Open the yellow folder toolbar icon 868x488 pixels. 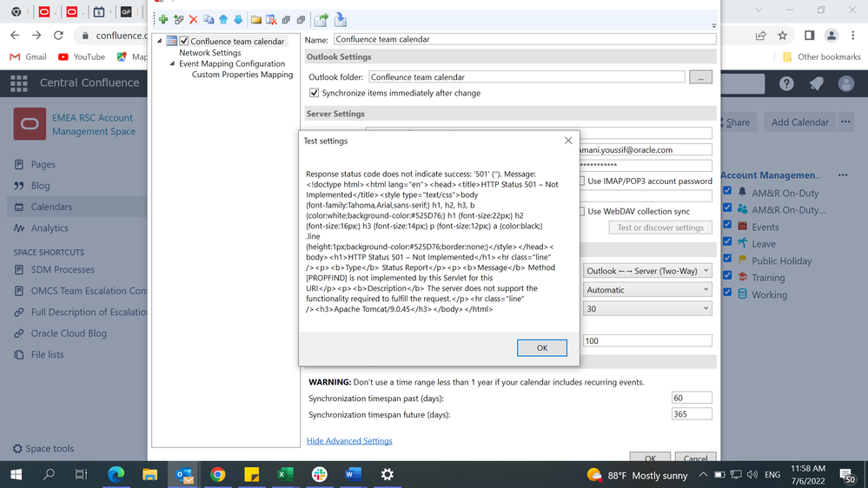click(255, 20)
